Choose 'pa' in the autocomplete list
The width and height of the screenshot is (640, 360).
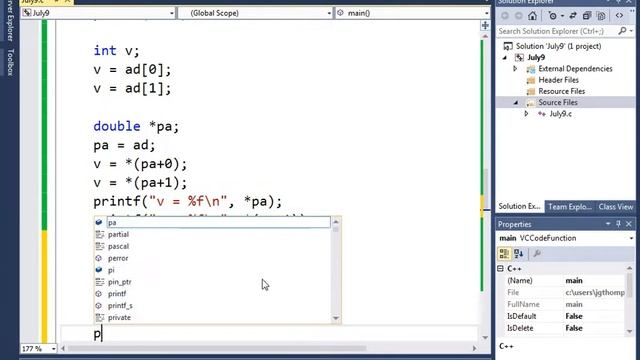pos(218,222)
